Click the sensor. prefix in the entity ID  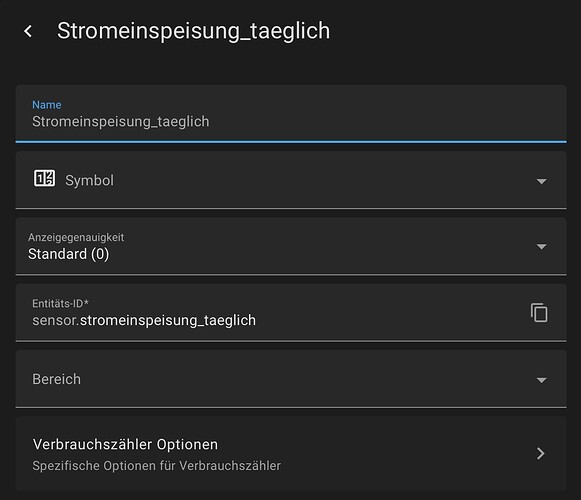[56, 320]
